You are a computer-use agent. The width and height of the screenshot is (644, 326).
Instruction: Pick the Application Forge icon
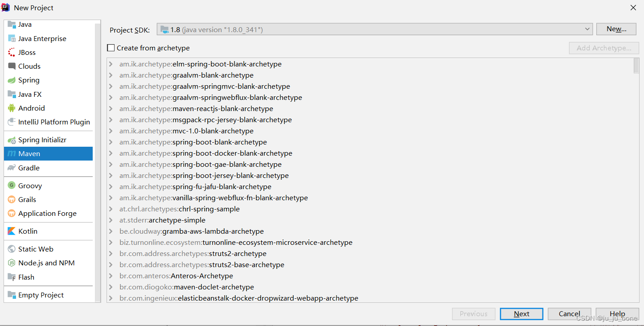[12, 213]
